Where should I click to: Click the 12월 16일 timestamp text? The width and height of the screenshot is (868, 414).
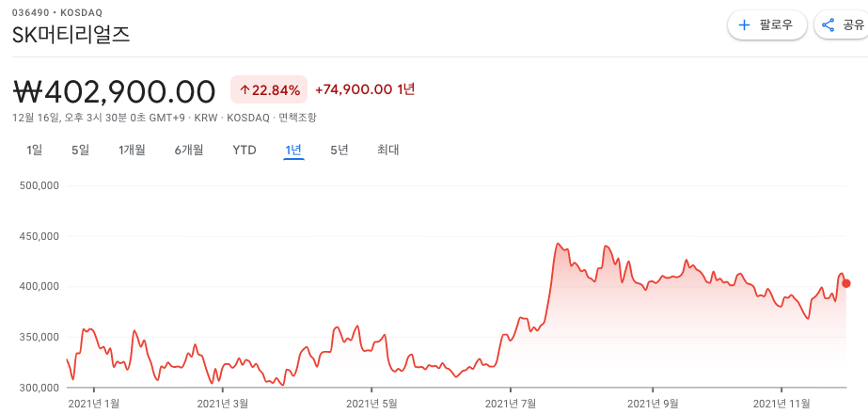pos(100,118)
